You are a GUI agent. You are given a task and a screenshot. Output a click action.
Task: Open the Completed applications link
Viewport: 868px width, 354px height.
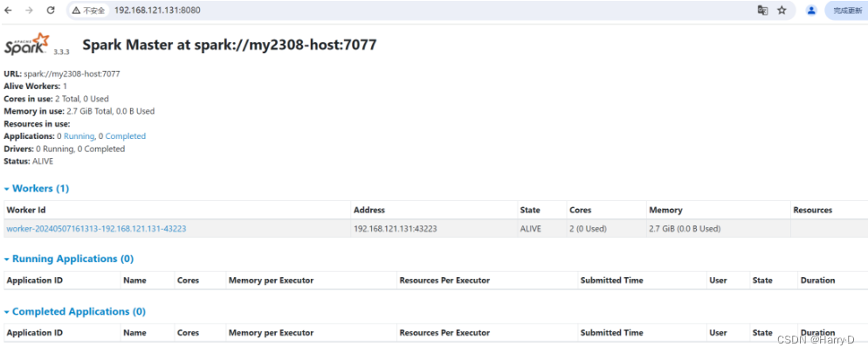pyautogui.click(x=126, y=136)
